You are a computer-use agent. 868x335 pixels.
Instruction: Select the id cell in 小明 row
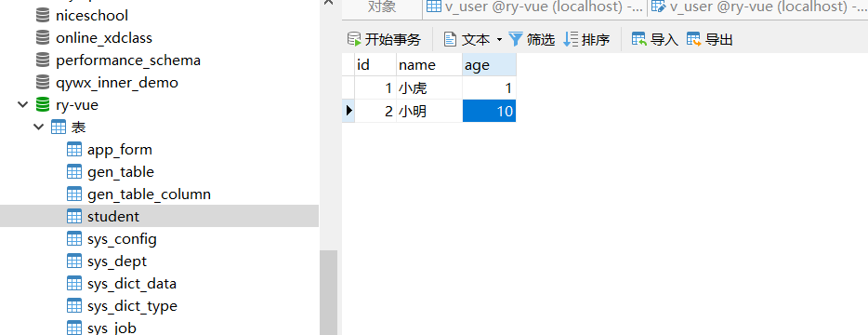375,111
